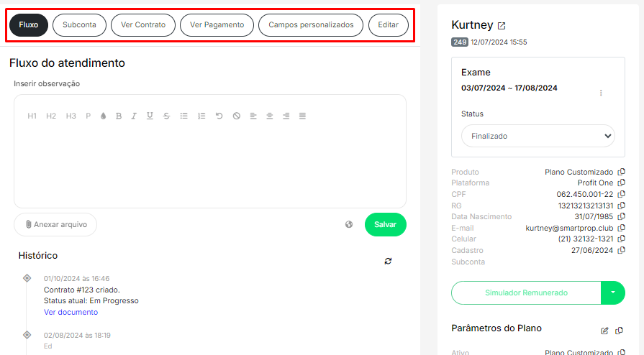Image resolution: width=644 pixels, height=355 pixels.
Task: Click the globe icon beside Salvar
Action: [x=349, y=224]
